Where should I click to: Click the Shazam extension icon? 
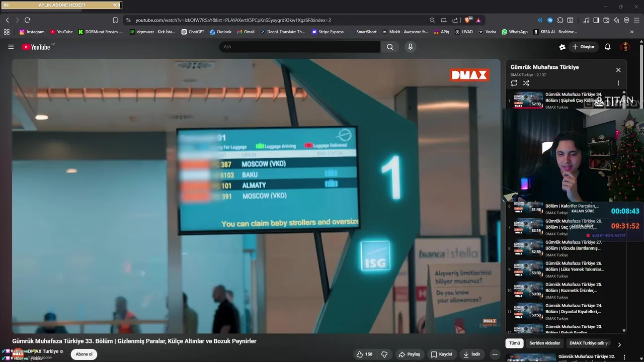pyautogui.click(x=550, y=20)
